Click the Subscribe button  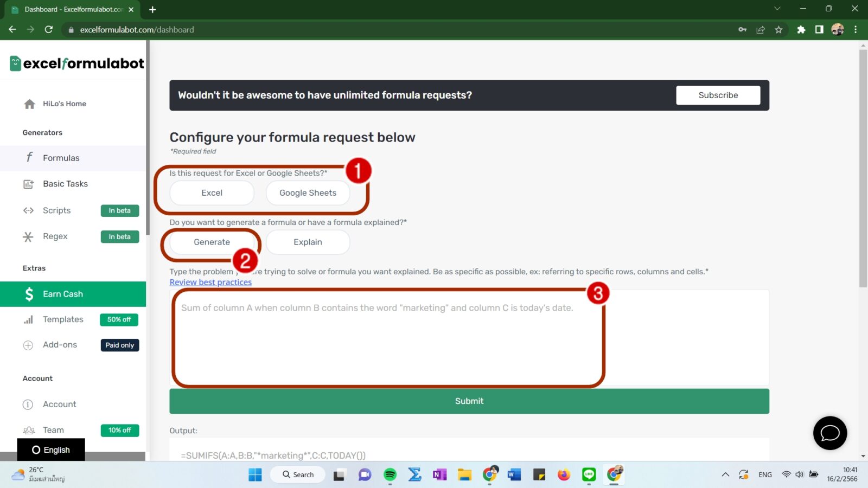[718, 95]
